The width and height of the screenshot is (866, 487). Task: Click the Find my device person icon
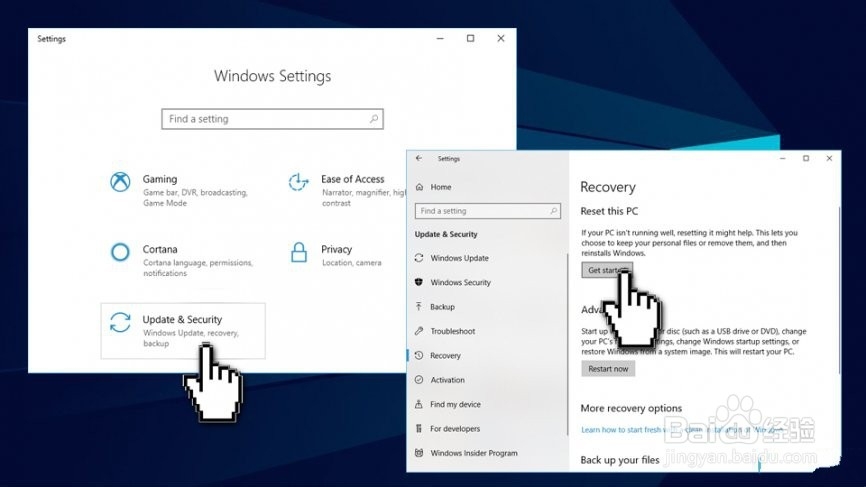[x=419, y=404]
